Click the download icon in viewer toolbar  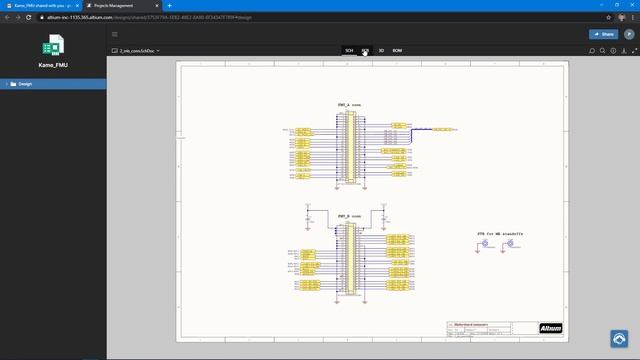pyautogui.click(x=624, y=51)
